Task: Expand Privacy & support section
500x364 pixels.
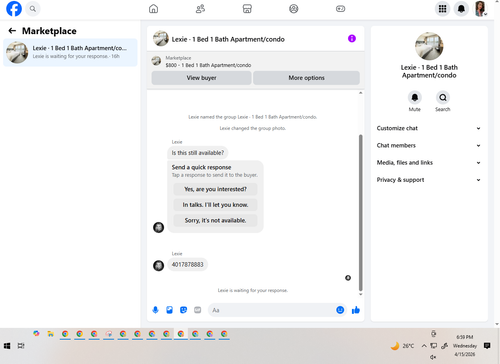Action: [429, 180]
